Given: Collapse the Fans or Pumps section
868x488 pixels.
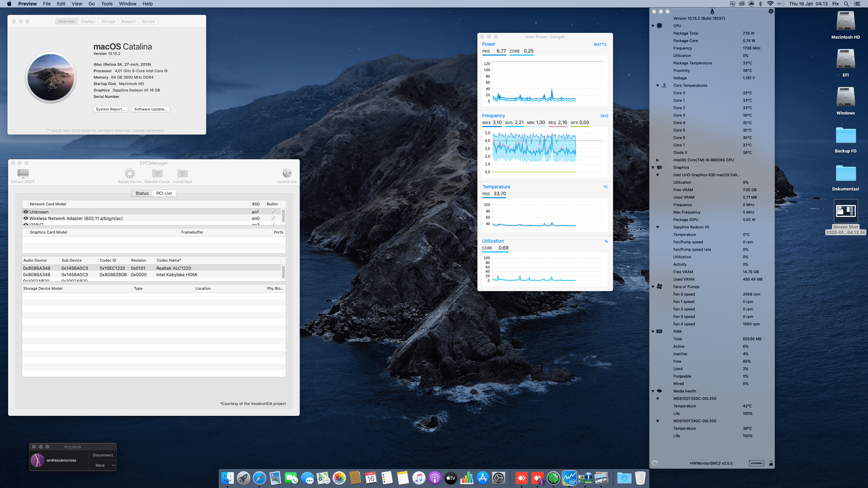Looking at the screenshot, I should (653, 287).
